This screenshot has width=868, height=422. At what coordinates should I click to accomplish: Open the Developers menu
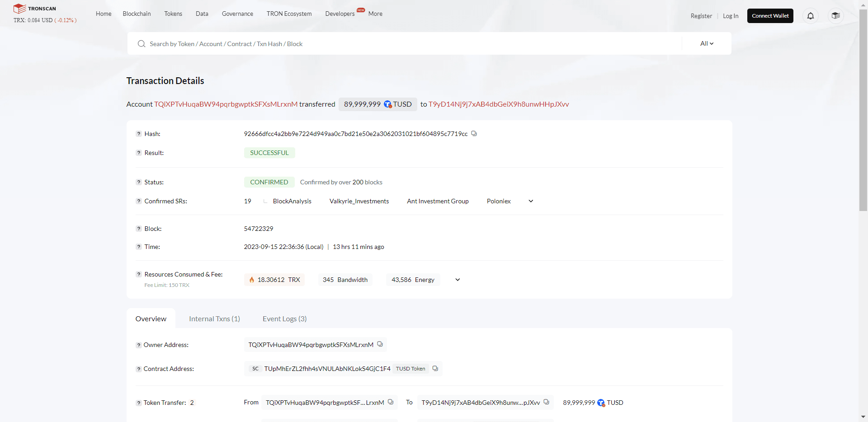[340, 14]
